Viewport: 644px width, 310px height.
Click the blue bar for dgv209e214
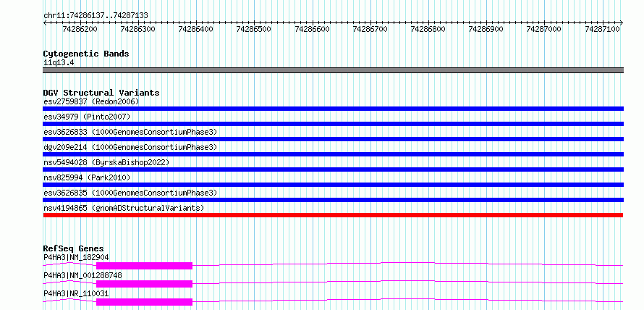click(333, 154)
